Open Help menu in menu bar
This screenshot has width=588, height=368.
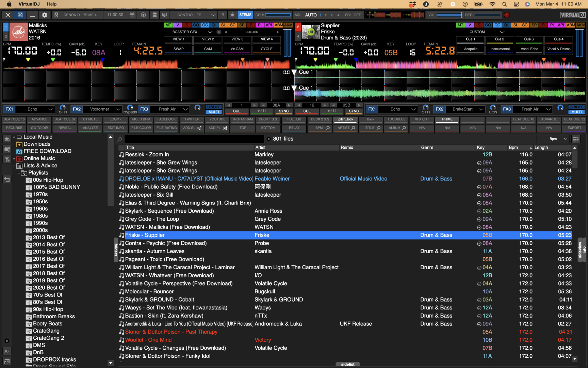(52, 4)
